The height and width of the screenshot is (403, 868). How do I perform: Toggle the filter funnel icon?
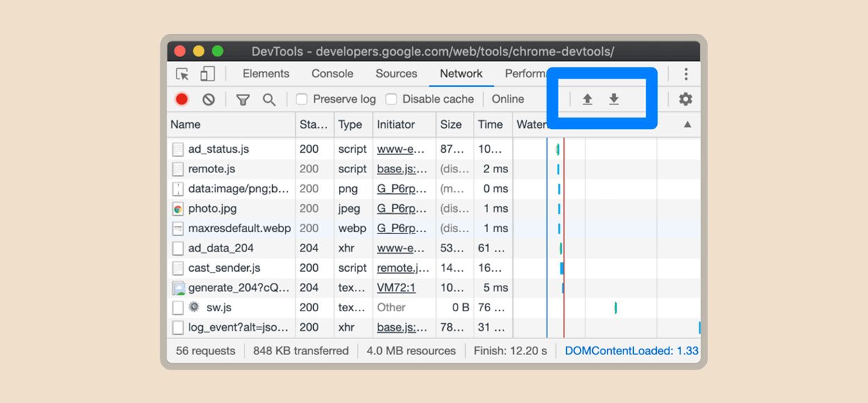(242, 99)
